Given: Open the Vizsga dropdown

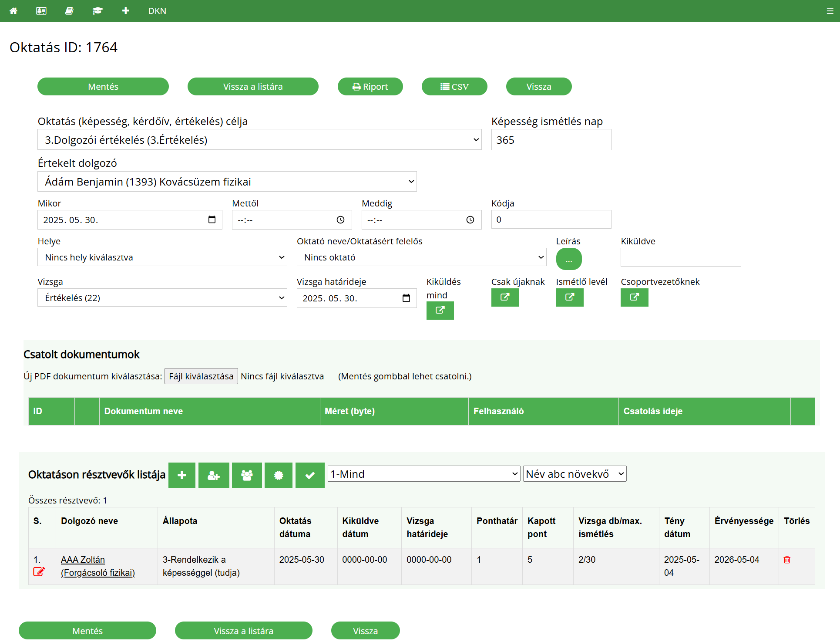Looking at the screenshot, I should (x=162, y=298).
